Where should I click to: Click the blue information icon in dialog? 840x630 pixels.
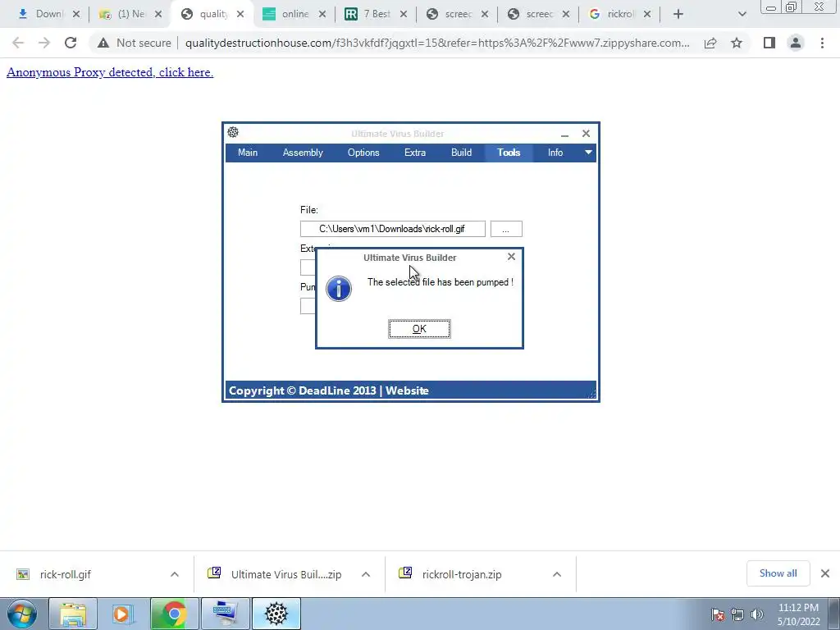339,289
